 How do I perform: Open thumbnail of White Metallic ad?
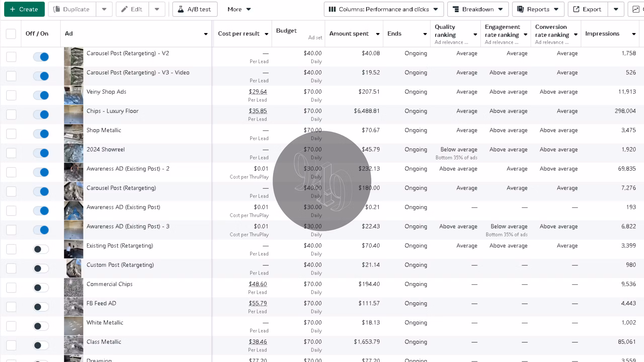(73, 326)
